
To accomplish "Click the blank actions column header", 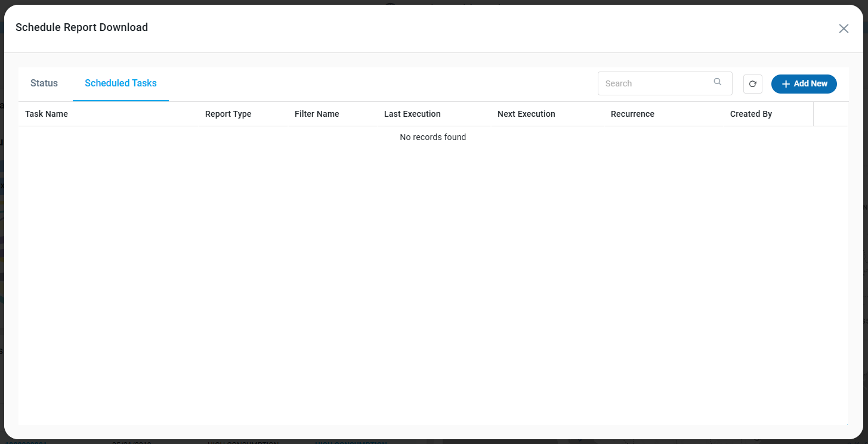I will (x=830, y=114).
